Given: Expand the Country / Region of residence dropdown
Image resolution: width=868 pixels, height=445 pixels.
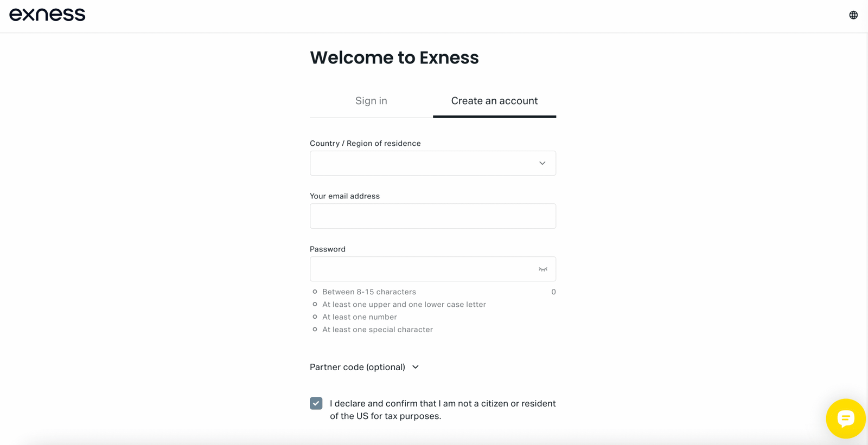Looking at the screenshot, I should (x=432, y=163).
